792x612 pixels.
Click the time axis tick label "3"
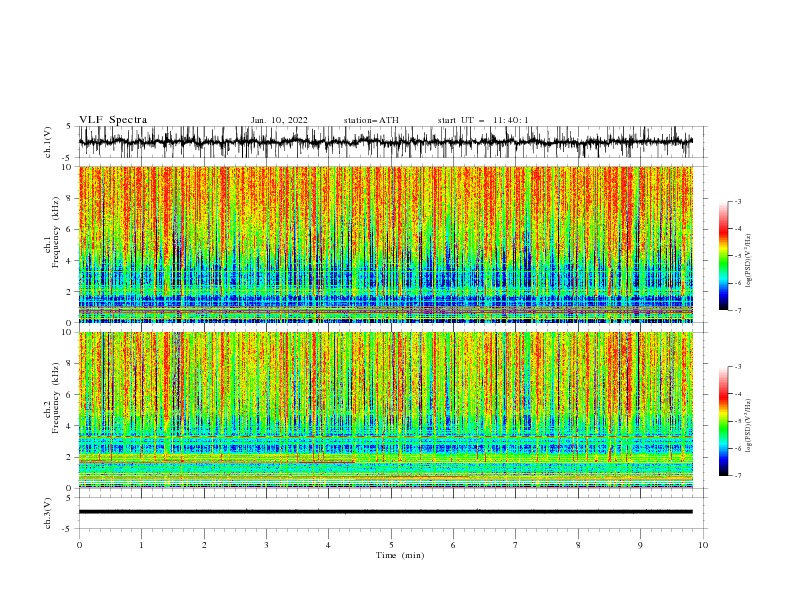coord(266,545)
